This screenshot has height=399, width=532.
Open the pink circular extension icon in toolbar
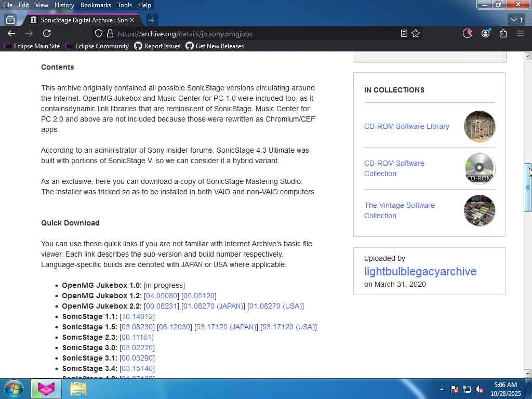[x=468, y=33]
